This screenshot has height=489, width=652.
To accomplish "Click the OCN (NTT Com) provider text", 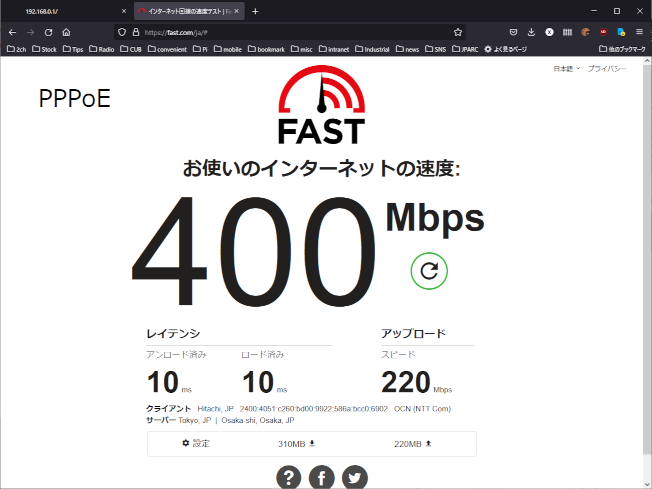I will coord(422,409).
